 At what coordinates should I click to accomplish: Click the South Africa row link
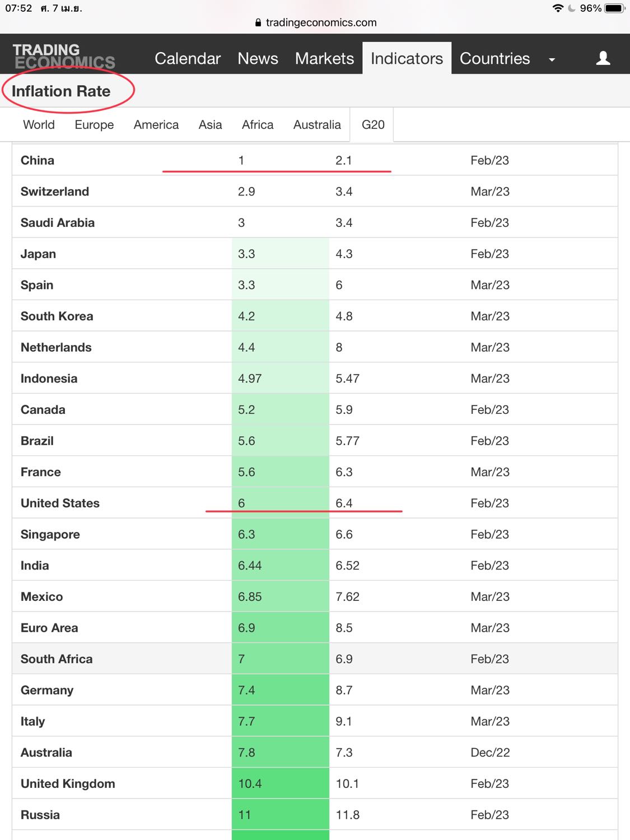coord(57,659)
